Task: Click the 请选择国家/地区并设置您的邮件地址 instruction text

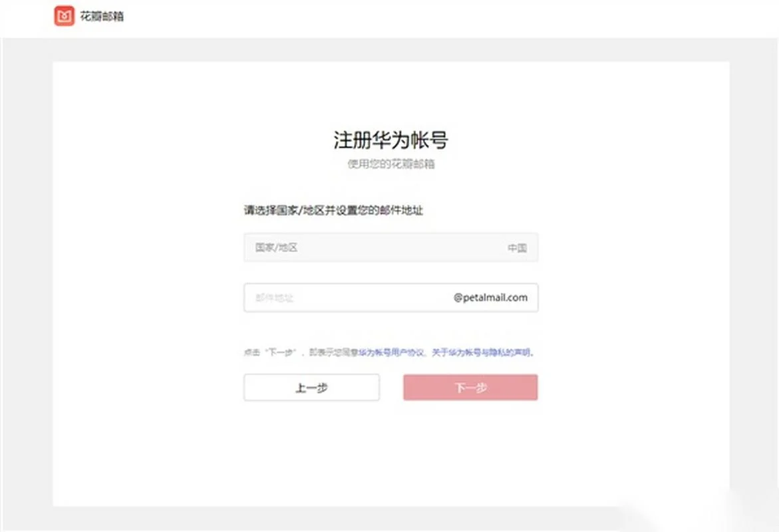Action: pos(333,210)
